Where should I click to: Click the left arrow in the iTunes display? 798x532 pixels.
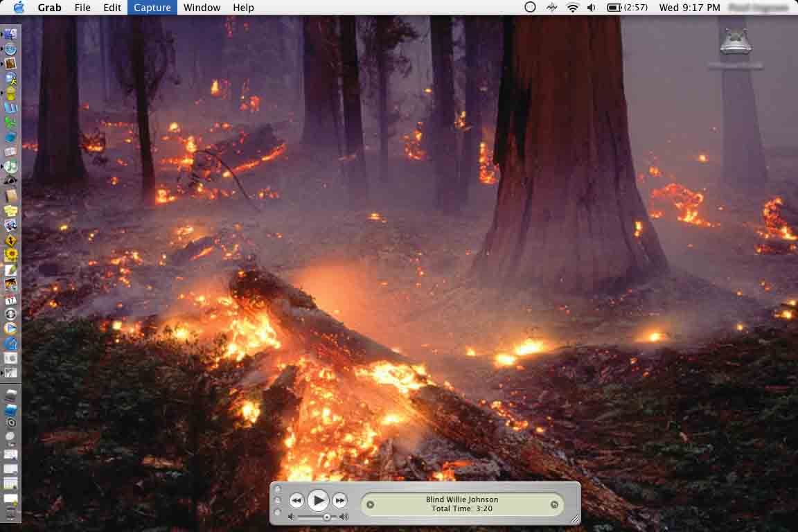pos(370,504)
